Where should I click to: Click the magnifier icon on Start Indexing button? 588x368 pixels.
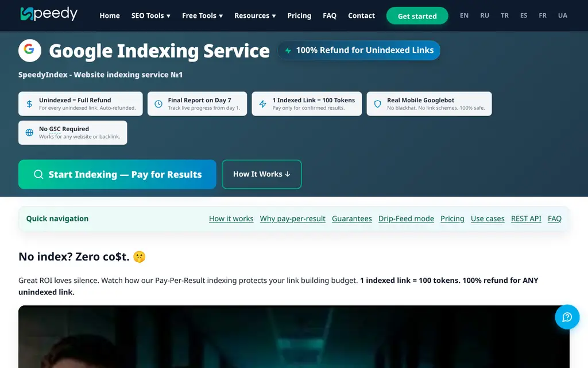[38, 174]
